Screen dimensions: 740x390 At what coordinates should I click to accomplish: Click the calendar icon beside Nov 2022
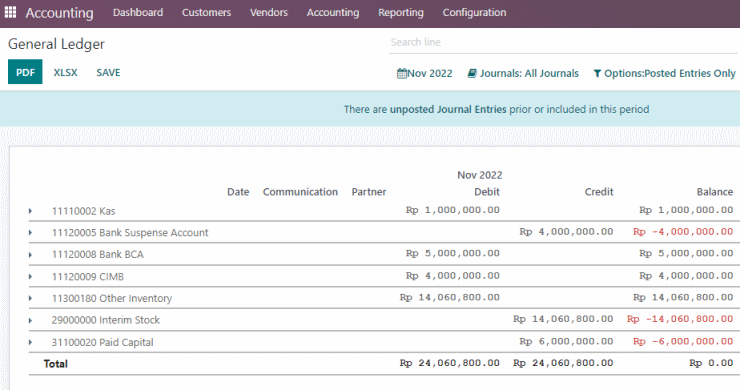[x=402, y=74]
